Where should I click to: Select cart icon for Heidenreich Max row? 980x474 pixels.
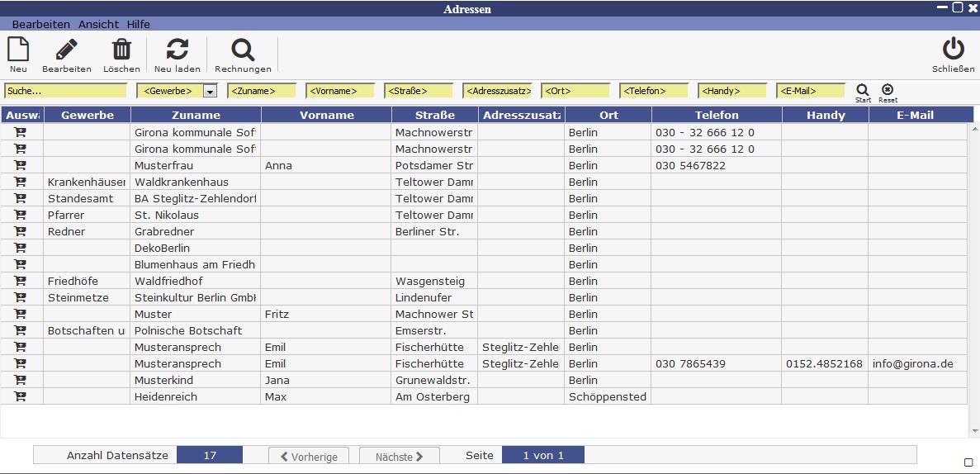click(21, 396)
